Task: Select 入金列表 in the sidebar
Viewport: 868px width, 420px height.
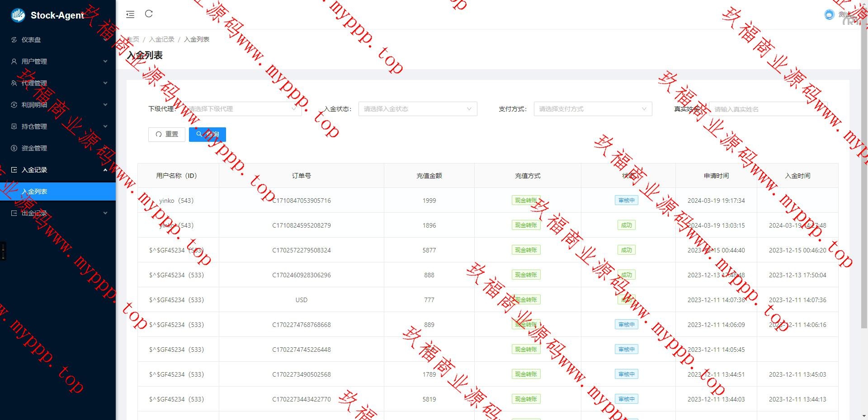Action: pyautogui.click(x=34, y=191)
